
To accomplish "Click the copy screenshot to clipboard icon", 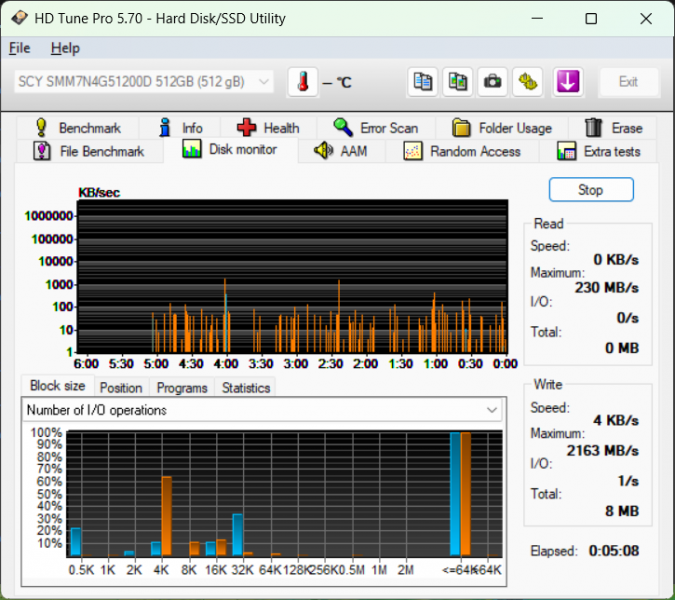I will [458, 81].
